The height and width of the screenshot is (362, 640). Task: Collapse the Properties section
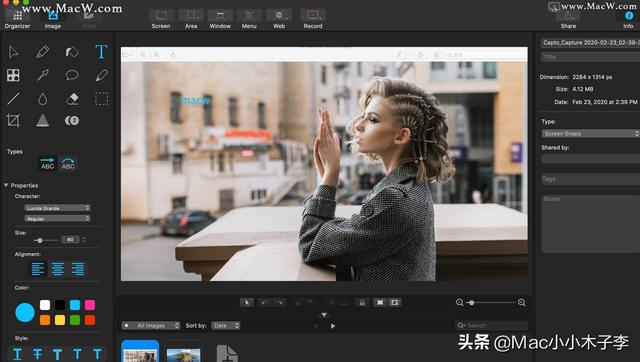click(6, 185)
